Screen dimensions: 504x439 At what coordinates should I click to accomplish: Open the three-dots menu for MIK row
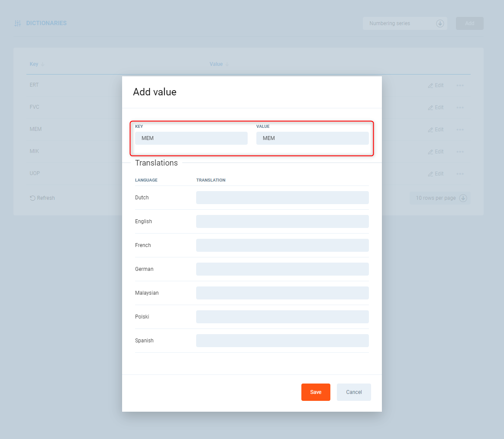(460, 152)
